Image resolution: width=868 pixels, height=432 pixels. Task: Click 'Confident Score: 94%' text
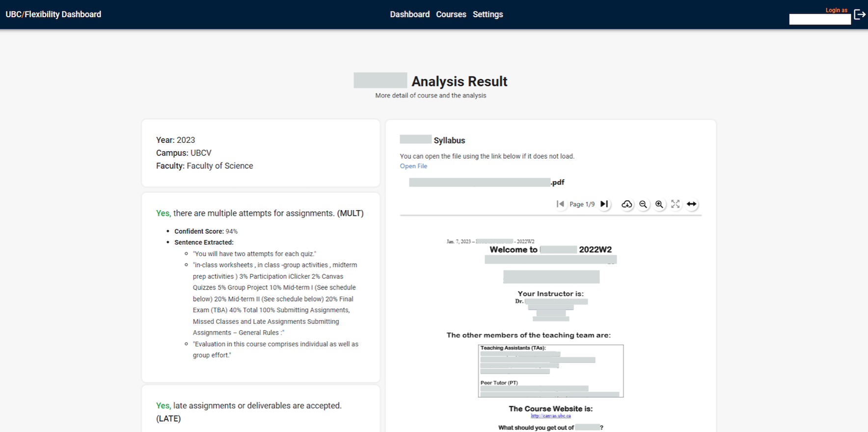[206, 231]
